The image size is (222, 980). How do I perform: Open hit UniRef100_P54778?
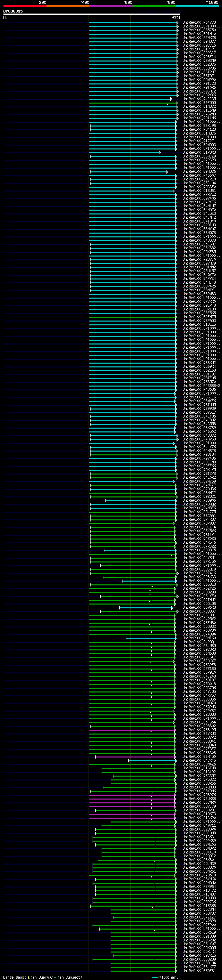pos(199,23)
